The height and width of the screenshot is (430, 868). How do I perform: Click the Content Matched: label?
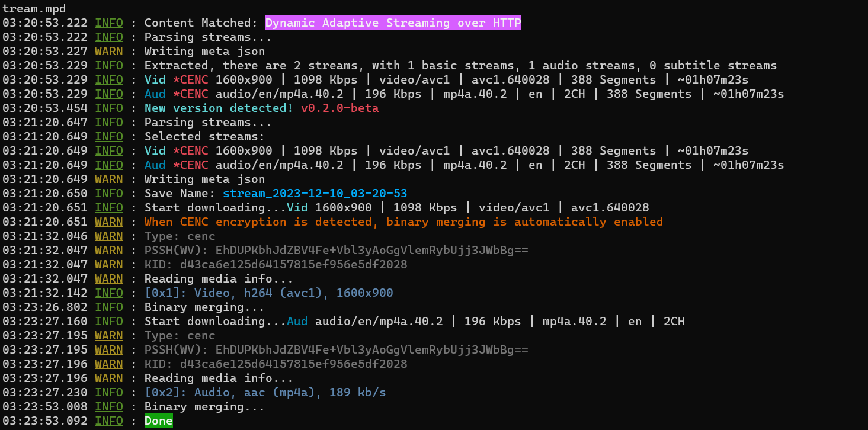click(x=201, y=23)
